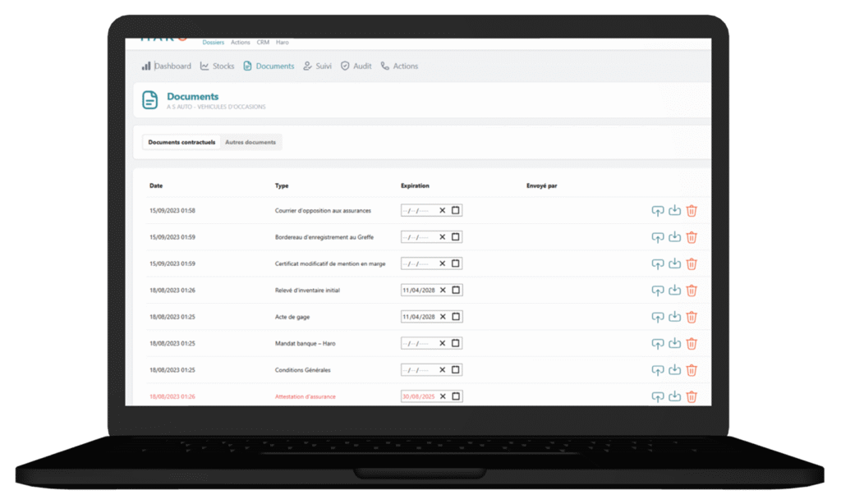Viewport: 841px width, 504px height.
Task: Download the Bordereau d'enregistrement au Greffe document
Action: [674, 237]
